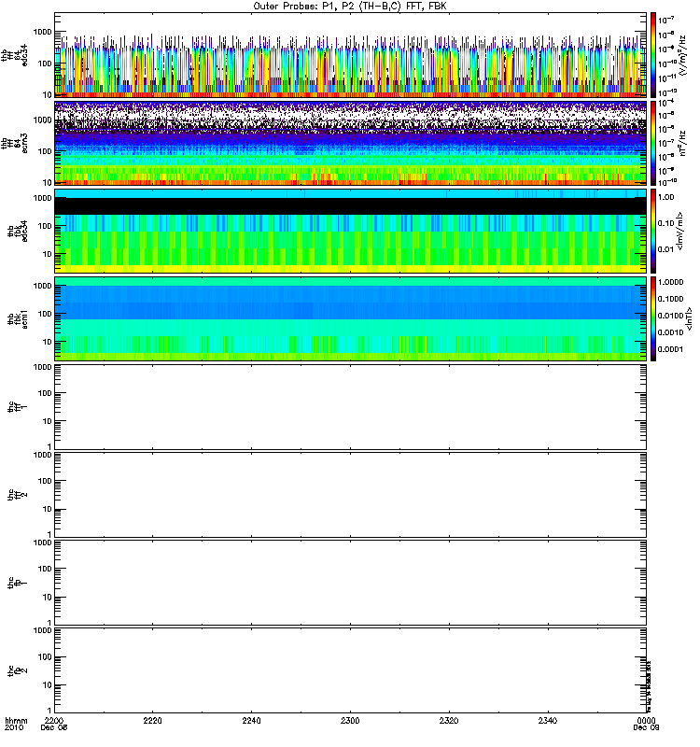700x747 pixels.
Task: Click the <|nT|> color bar
Action: click(653, 318)
